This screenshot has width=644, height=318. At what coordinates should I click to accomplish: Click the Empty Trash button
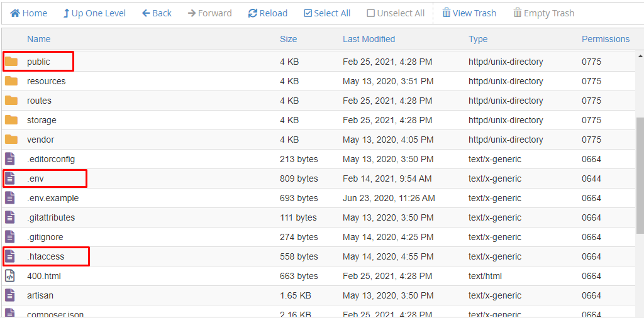[543, 13]
